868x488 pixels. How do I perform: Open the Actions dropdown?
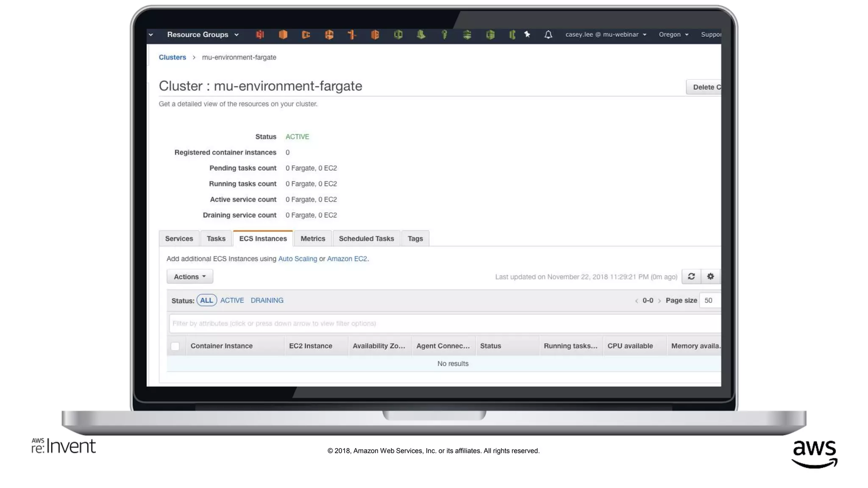coord(189,277)
